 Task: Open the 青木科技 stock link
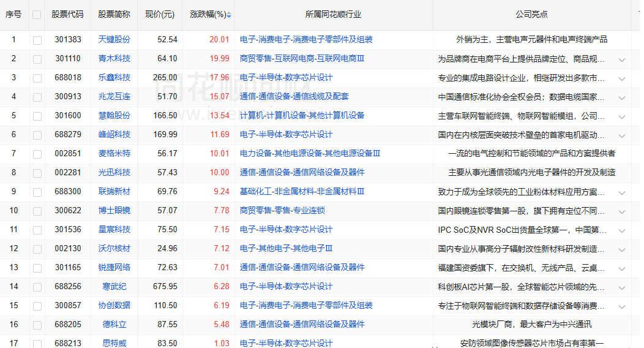point(114,58)
